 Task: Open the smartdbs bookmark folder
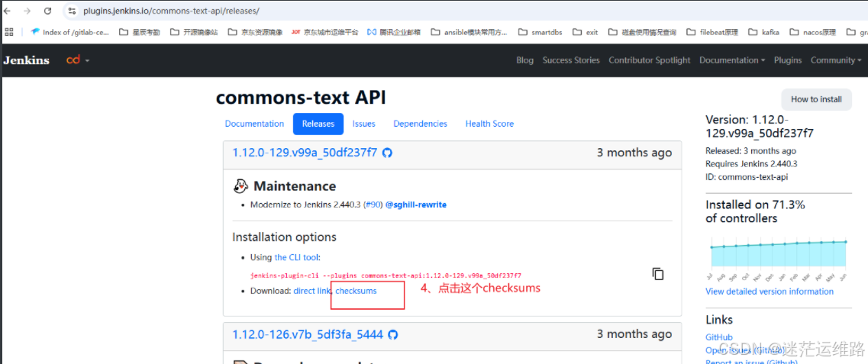pyautogui.click(x=540, y=32)
